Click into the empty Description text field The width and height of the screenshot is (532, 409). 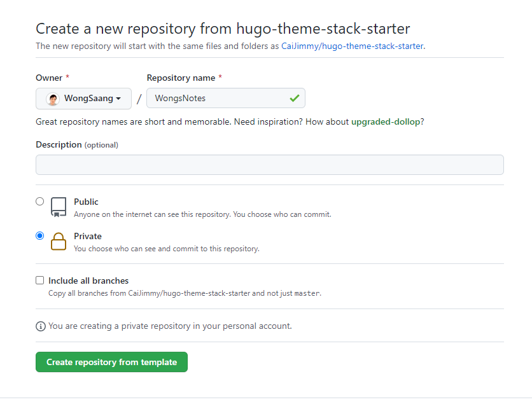269,165
